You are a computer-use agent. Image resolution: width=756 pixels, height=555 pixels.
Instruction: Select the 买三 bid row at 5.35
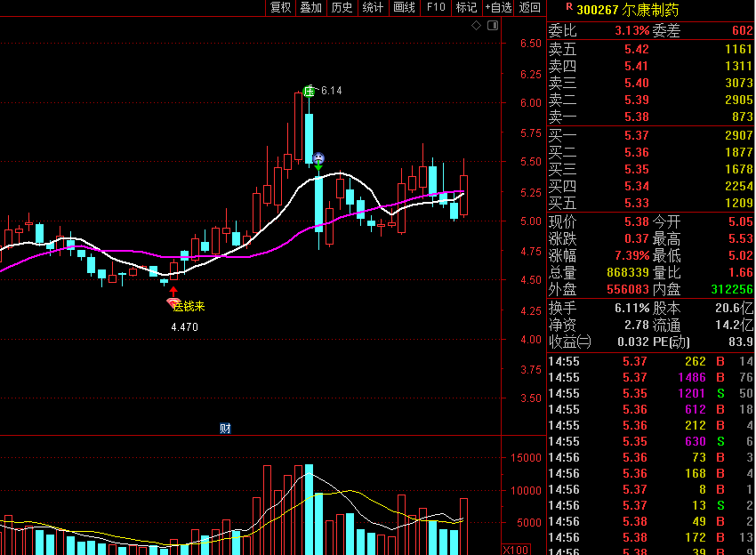point(650,169)
